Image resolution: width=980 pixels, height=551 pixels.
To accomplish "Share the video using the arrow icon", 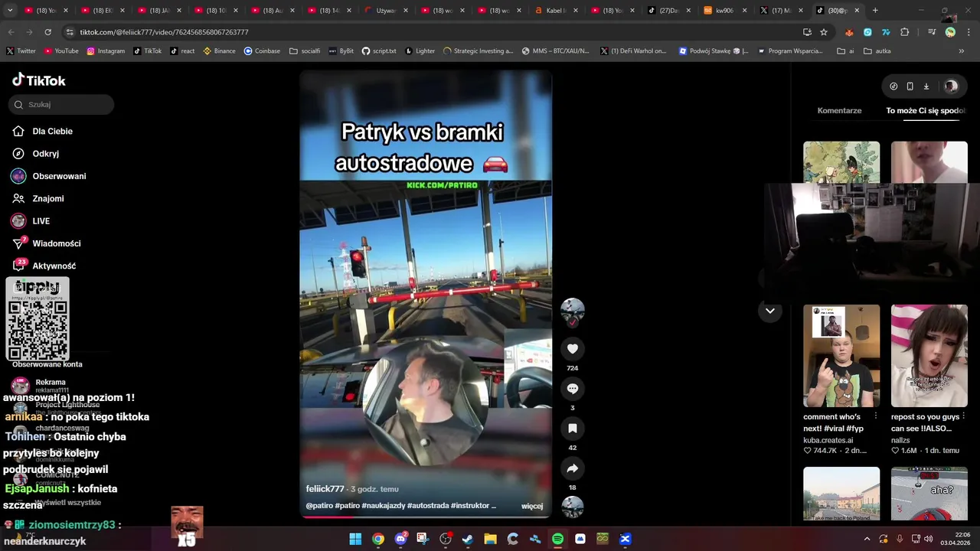I will coord(572,468).
